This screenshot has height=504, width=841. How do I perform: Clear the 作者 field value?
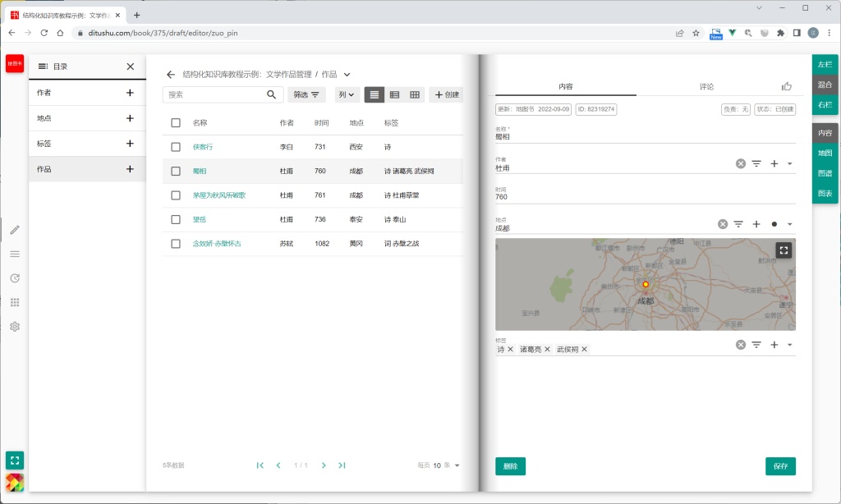[x=741, y=163]
